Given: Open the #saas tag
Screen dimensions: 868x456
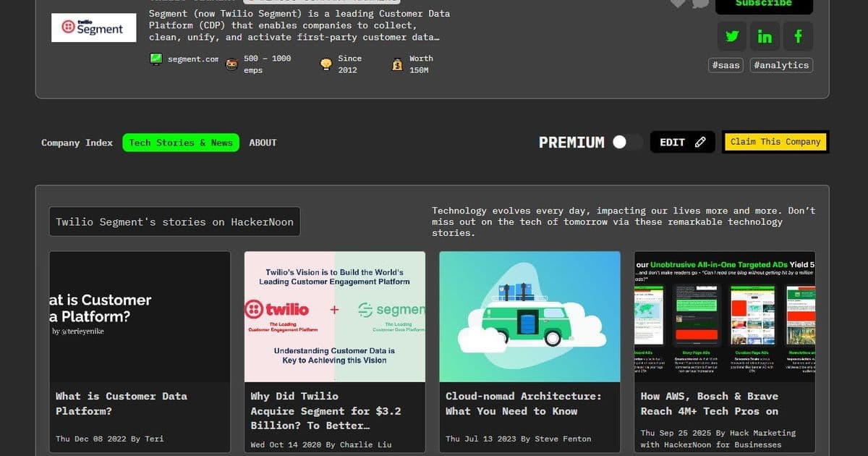Looking at the screenshot, I should pyautogui.click(x=726, y=64).
